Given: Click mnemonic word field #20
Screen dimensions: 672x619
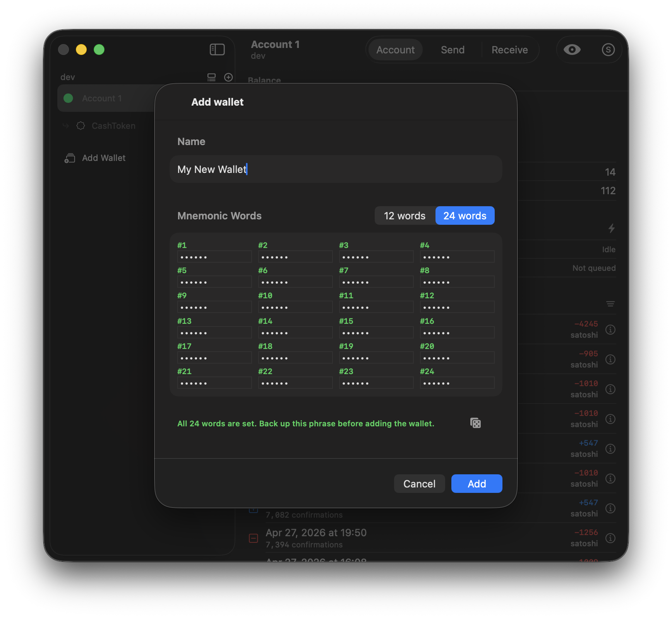Looking at the screenshot, I should [x=457, y=357].
